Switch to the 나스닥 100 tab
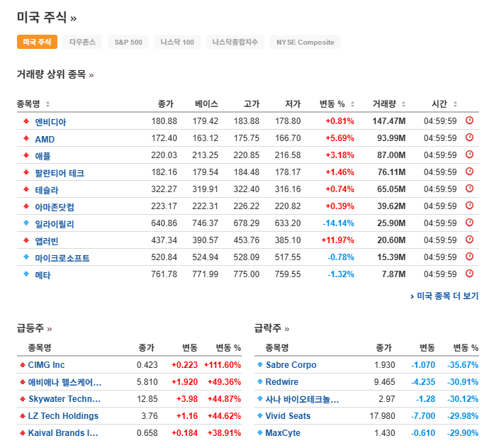This screenshot has height=448, width=489. point(177,42)
